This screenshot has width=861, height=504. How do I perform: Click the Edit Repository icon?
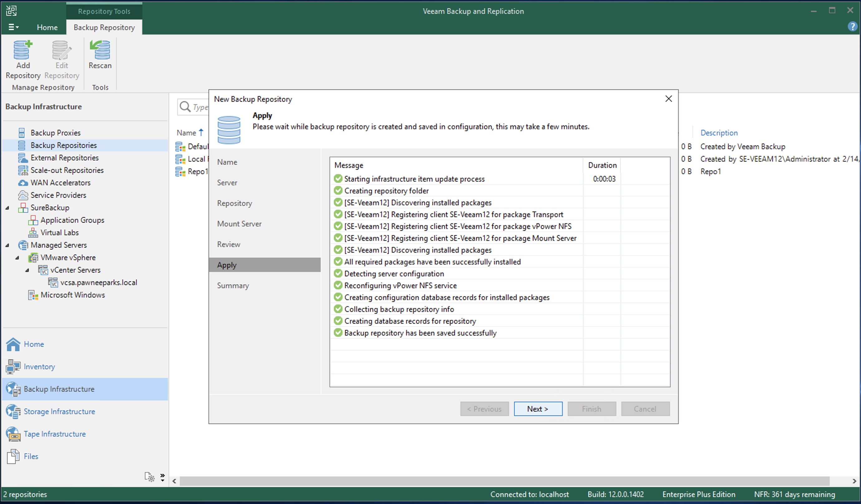click(61, 50)
